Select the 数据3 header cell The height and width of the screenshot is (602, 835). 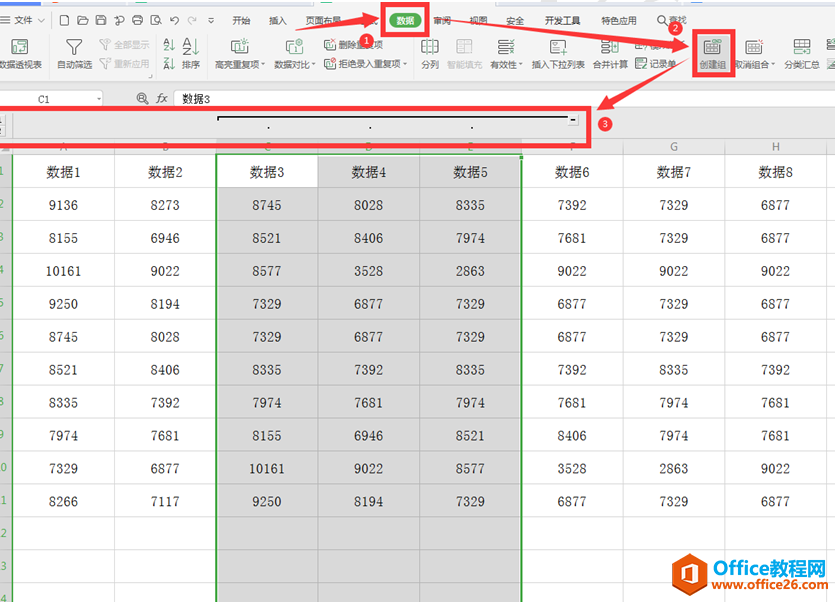pyautogui.click(x=267, y=172)
